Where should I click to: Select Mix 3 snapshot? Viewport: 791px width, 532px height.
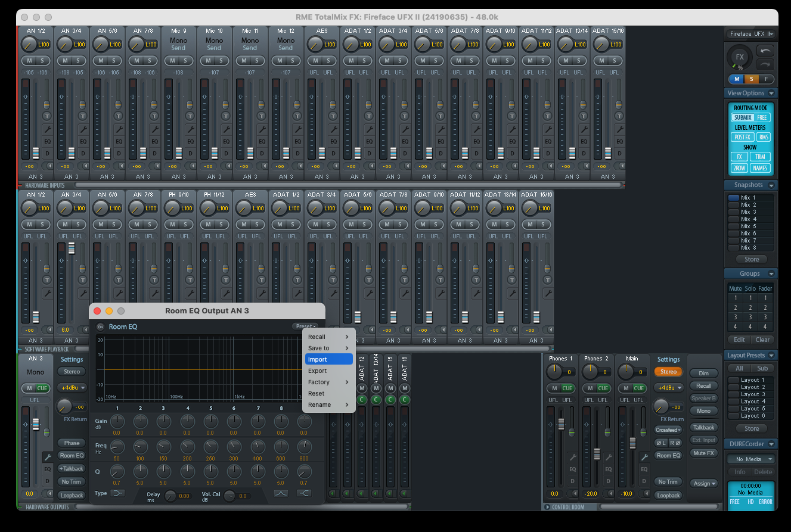click(x=751, y=212)
